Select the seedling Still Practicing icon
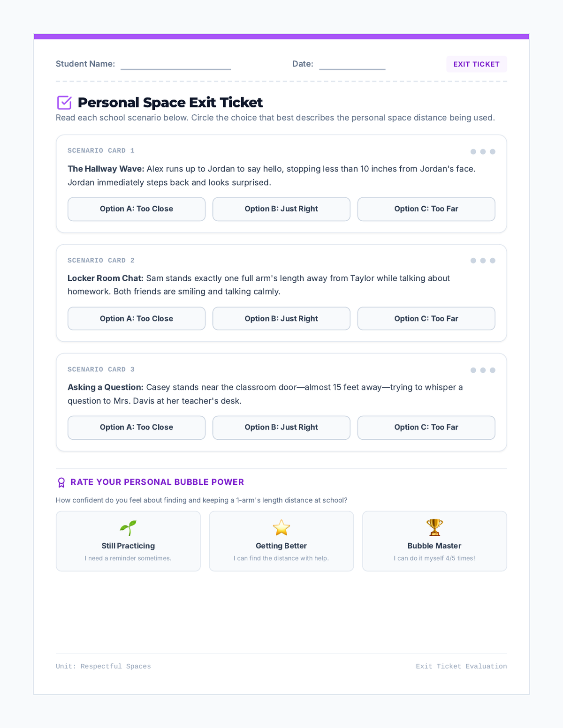This screenshot has width=563, height=728. (x=128, y=528)
